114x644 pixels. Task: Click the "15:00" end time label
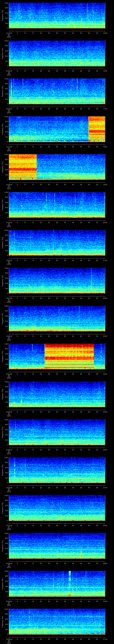105,33
